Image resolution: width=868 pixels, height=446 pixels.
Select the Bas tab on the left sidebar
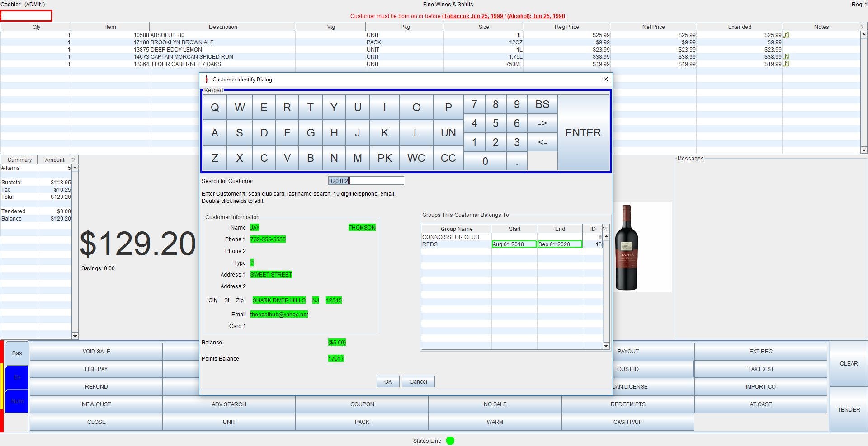click(x=17, y=353)
